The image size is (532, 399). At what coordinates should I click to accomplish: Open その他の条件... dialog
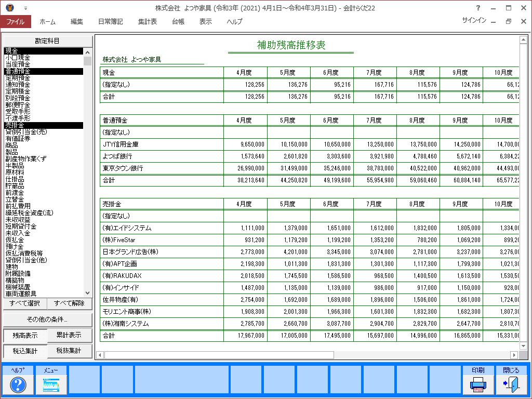coord(47,320)
